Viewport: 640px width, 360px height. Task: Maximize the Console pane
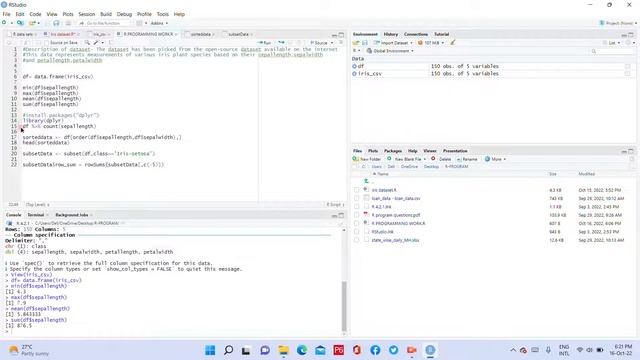click(341, 215)
